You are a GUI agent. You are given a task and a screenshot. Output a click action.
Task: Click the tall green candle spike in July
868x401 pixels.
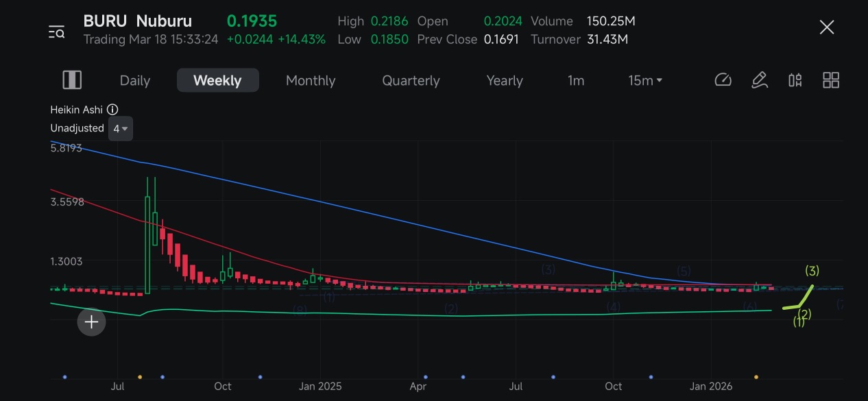click(x=147, y=236)
